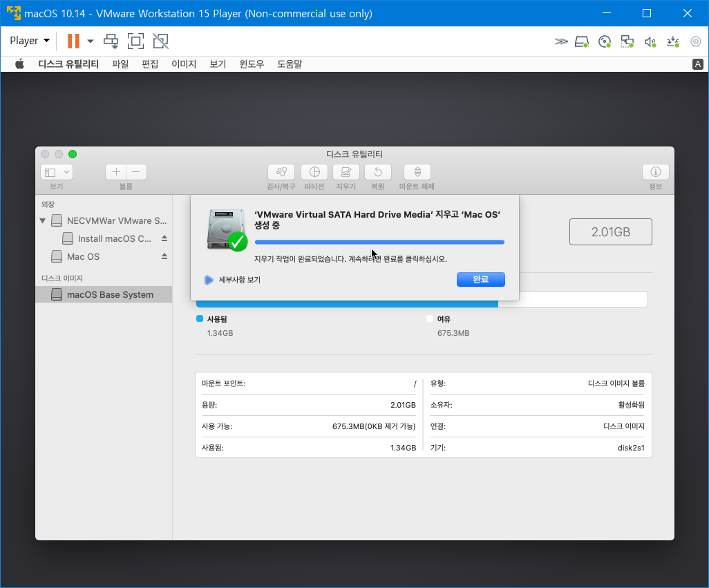Collapse the NECVMWar VMware disk tree
The image size is (709, 588).
[x=43, y=220]
